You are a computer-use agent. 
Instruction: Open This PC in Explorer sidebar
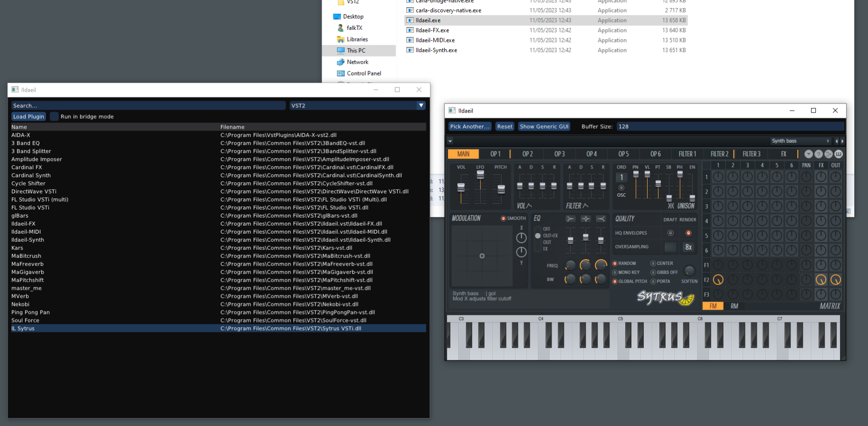(356, 50)
